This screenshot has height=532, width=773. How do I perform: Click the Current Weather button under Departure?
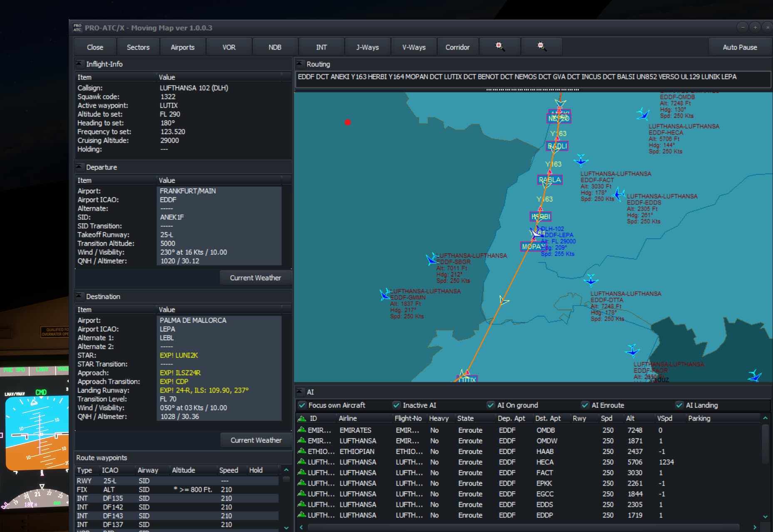pyautogui.click(x=255, y=278)
